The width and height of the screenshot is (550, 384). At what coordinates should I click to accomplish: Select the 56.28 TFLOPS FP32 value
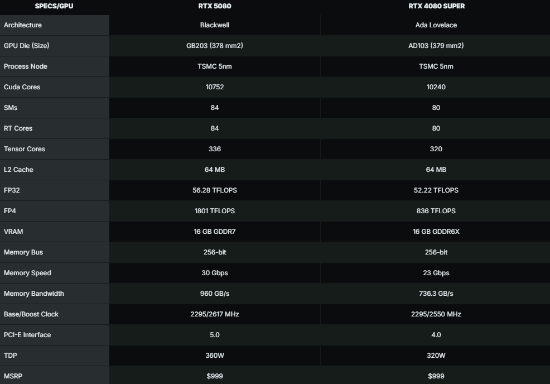(215, 190)
